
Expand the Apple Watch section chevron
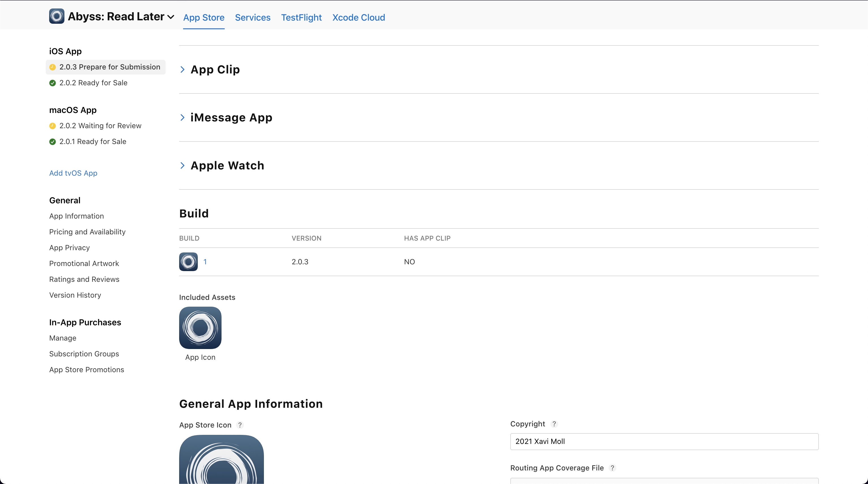(182, 165)
